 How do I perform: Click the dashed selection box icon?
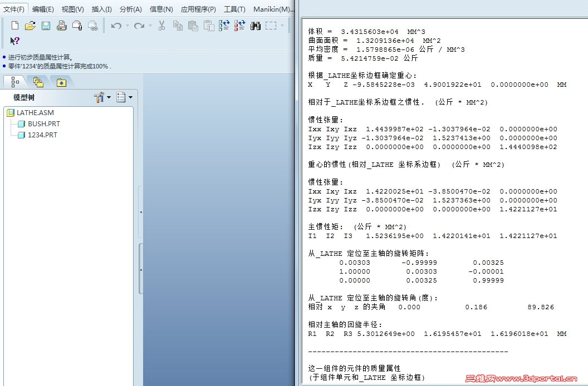271,26
